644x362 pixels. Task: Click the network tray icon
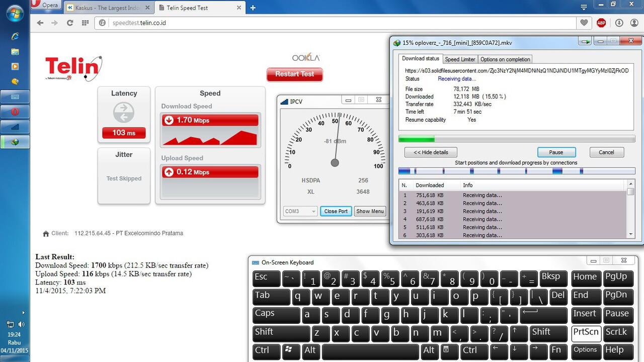tap(10, 325)
